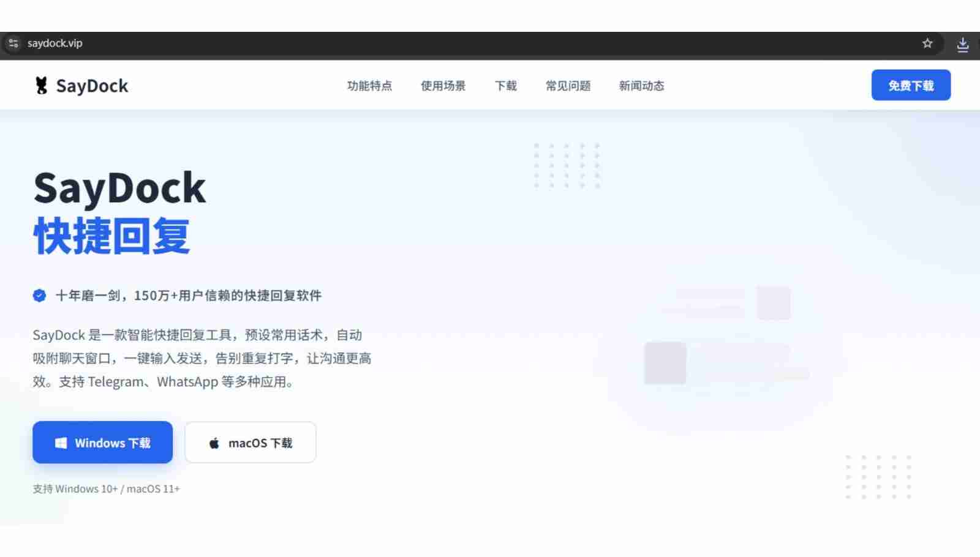
Task: Click the 支持 Windows 10+ / macOS 11+ note
Action: pyautogui.click(x=106, y=488)
